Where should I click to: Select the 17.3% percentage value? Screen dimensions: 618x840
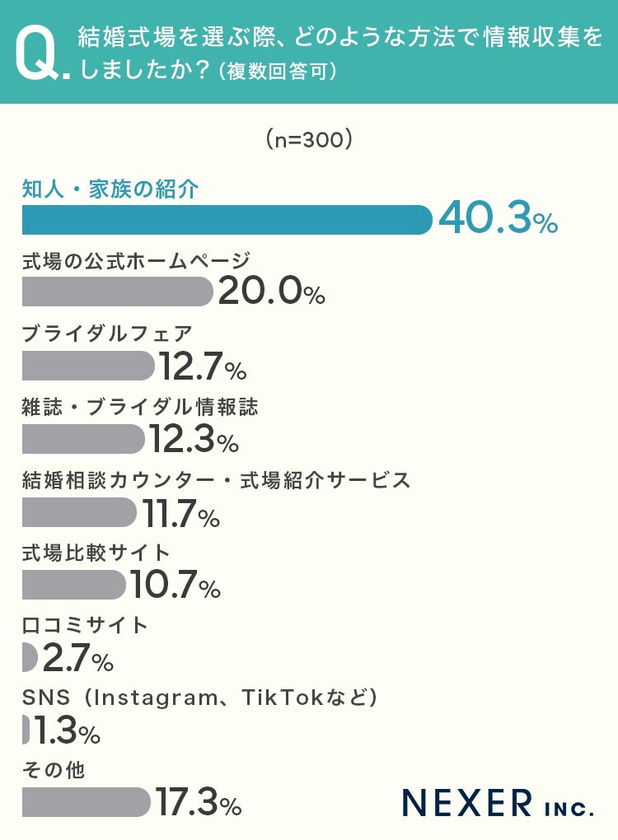[199, 802]
